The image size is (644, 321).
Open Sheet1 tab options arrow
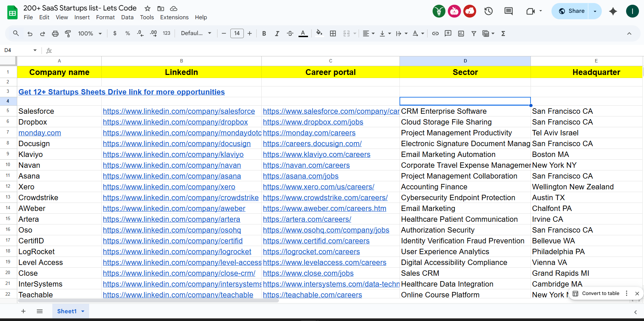pos(83,311)
